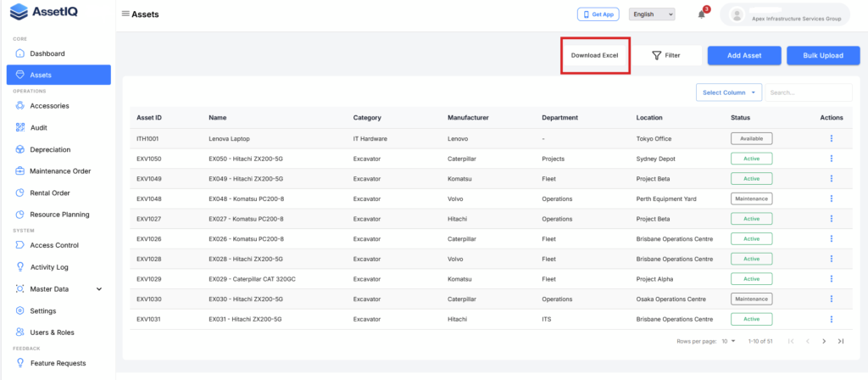Open Users & Roles page

(x=58, y=332)
